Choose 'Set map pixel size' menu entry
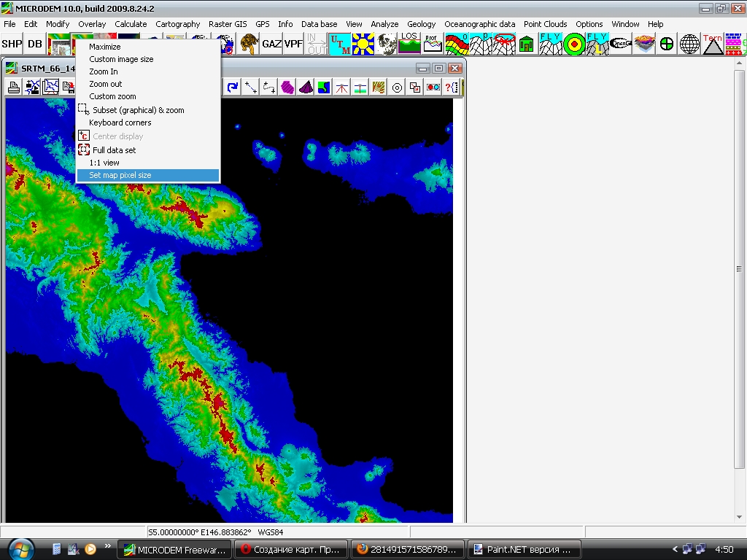 tap(120, 176)
